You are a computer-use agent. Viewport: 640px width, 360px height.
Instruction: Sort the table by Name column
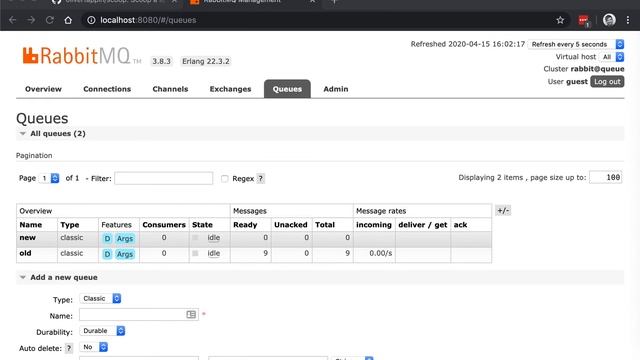coord(31,225)
